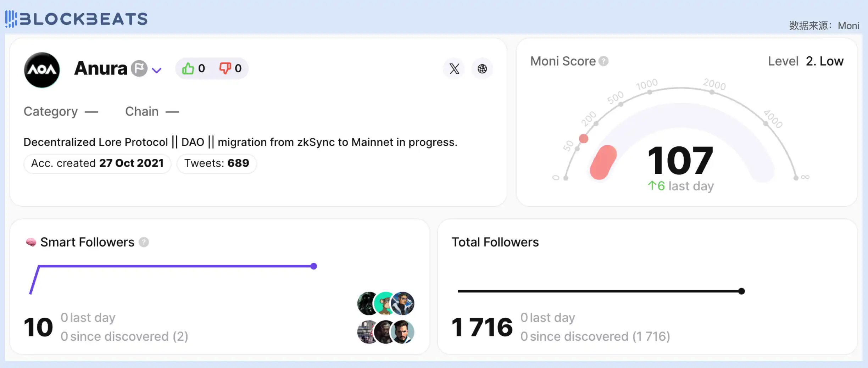Viewport: 868px width, 368px height.
Task: Click the red thumbs-down icon
Action: point(225,68)
